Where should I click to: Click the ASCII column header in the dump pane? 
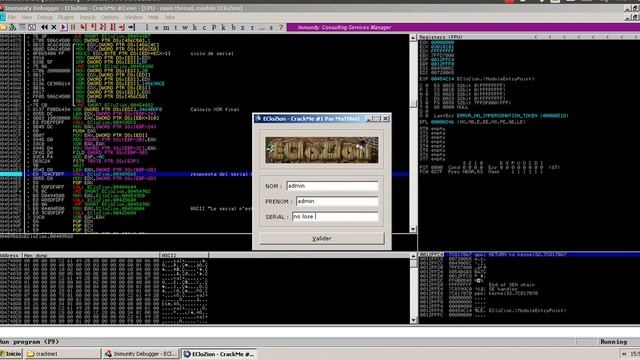point(184,255)
